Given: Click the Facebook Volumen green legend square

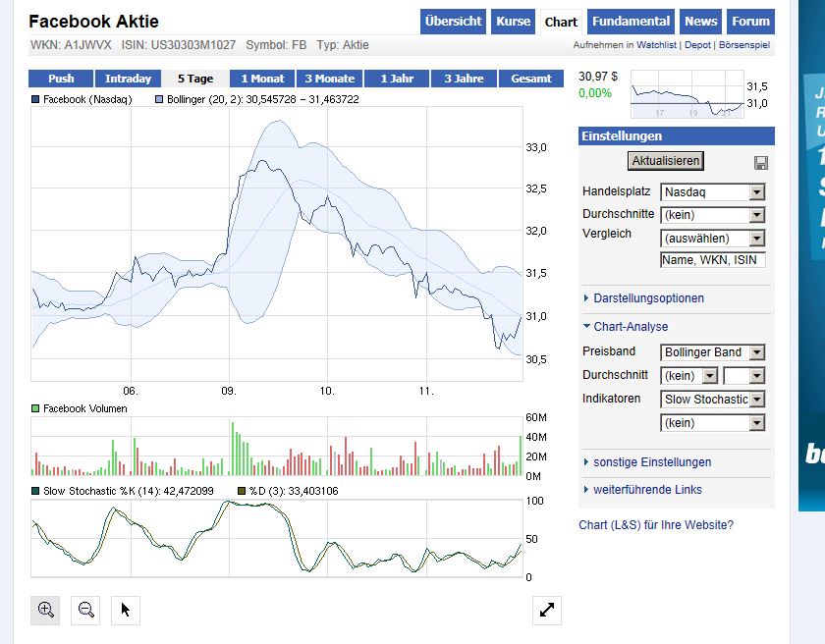Looking at the screenshot, I should click(36, 408).
